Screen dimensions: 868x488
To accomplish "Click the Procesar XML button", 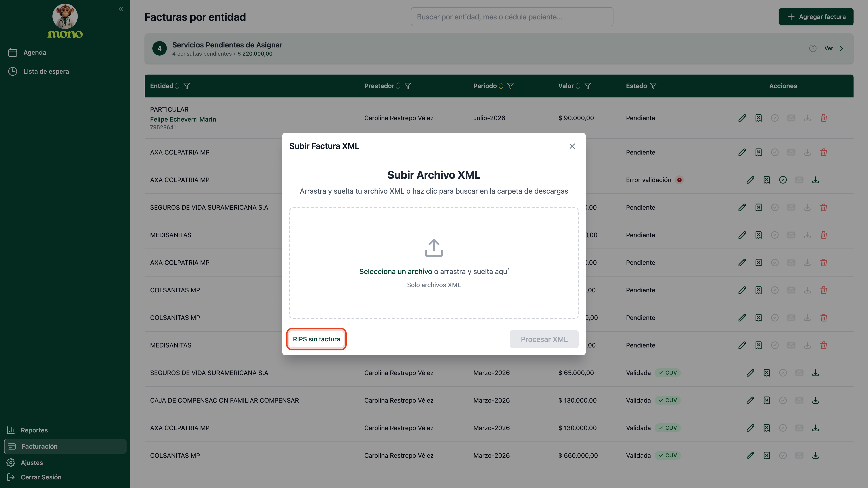I will (x=544, y=339).
